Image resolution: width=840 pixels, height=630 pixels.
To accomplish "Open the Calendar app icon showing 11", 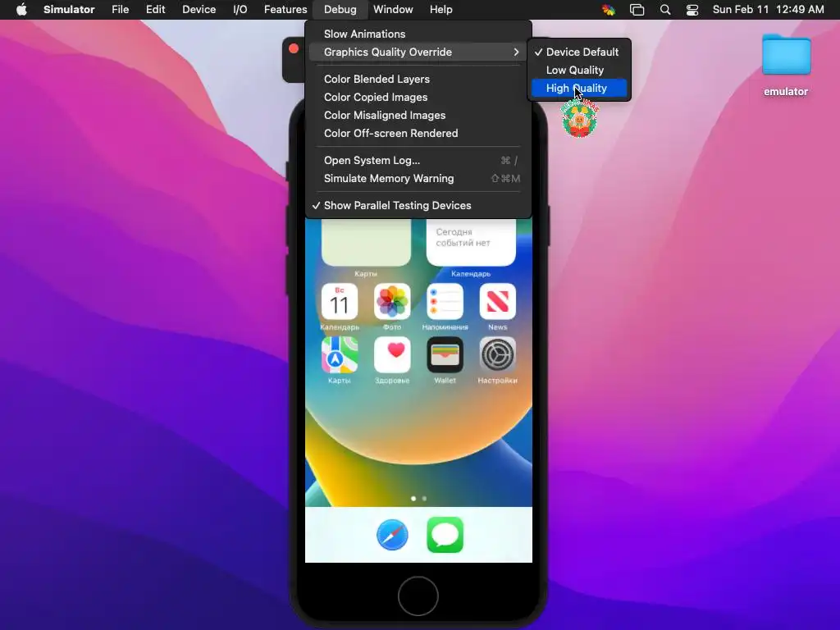I will (x=339, y=301).
